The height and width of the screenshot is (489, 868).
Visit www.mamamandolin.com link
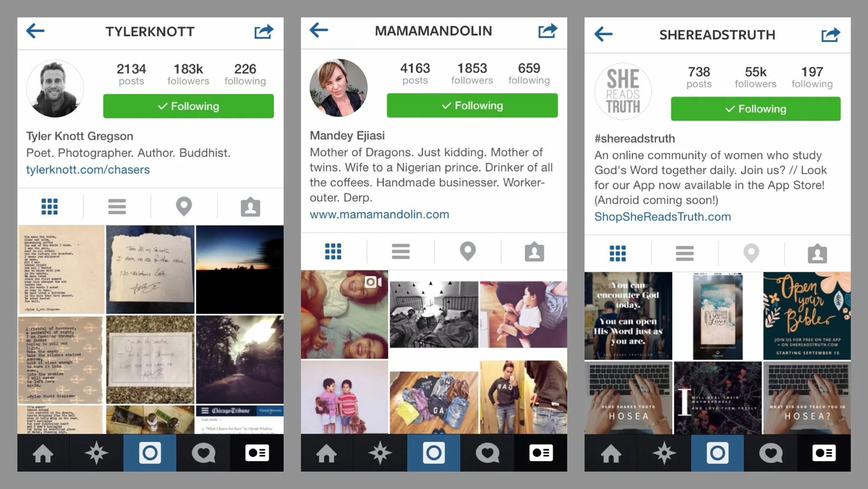(x=379, y=214)
